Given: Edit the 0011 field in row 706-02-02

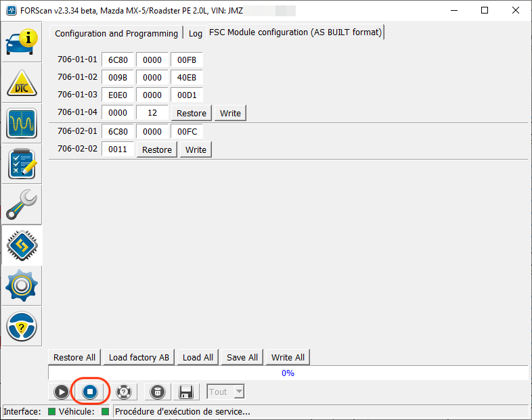Looking at the screenshot, I should (118, 149).
